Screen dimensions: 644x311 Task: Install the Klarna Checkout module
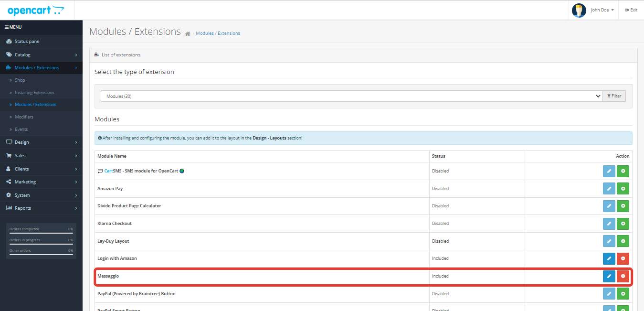(623, 224)
